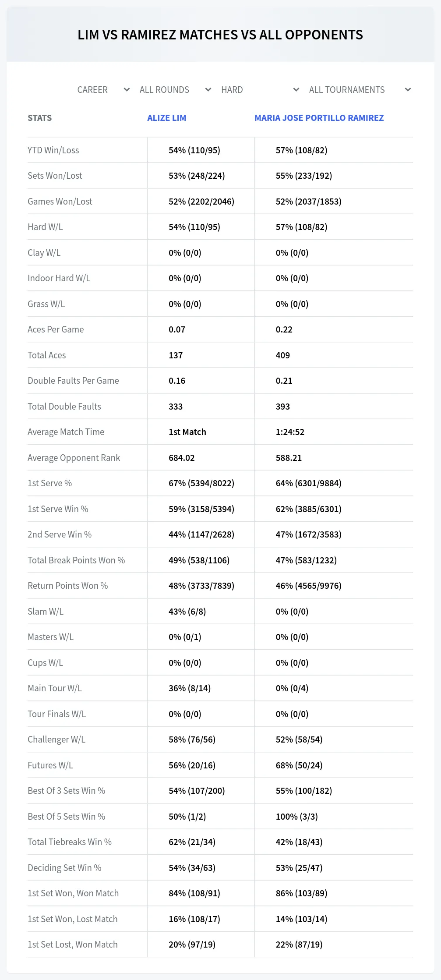Expand the ALL ROUNDS dropdown
441x980 pixels.
[175, 90]
